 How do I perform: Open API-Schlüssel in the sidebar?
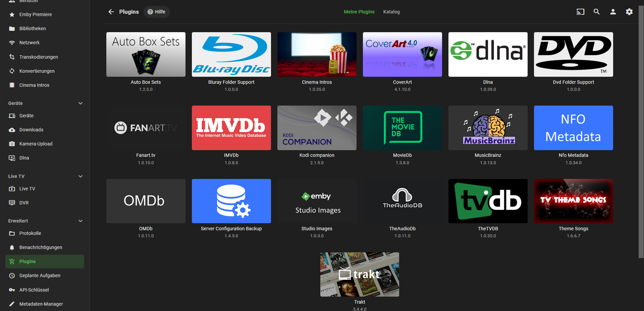(x=45, y=290)
